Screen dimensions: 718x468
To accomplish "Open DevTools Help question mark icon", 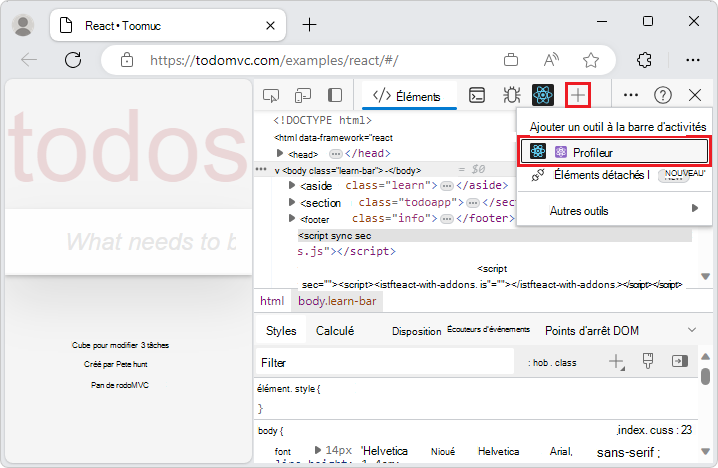I will click(x=663, y=95).
